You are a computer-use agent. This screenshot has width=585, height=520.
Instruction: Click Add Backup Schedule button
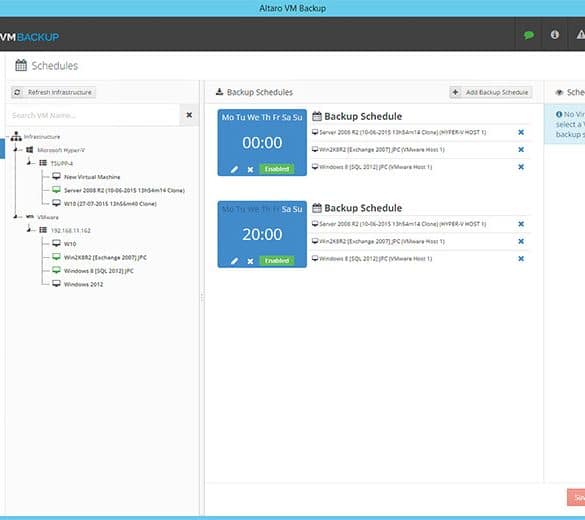click(491, 92)
